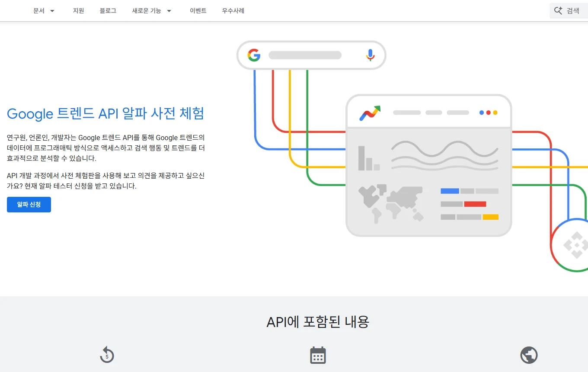This screenshot has height=372, width=588.
Task: Select the history restore icon below API 섹션
Action: 107,355
